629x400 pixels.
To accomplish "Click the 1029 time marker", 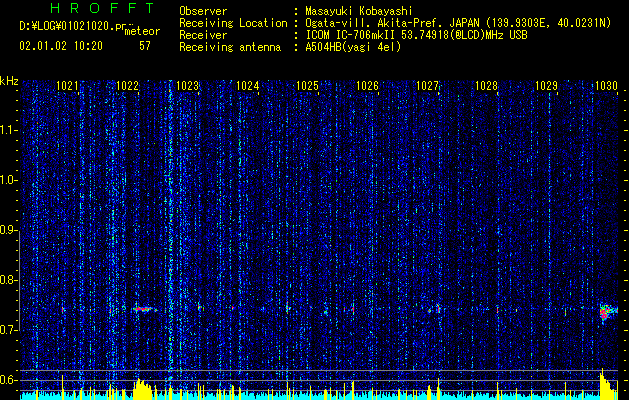I will tap(546, 85).
